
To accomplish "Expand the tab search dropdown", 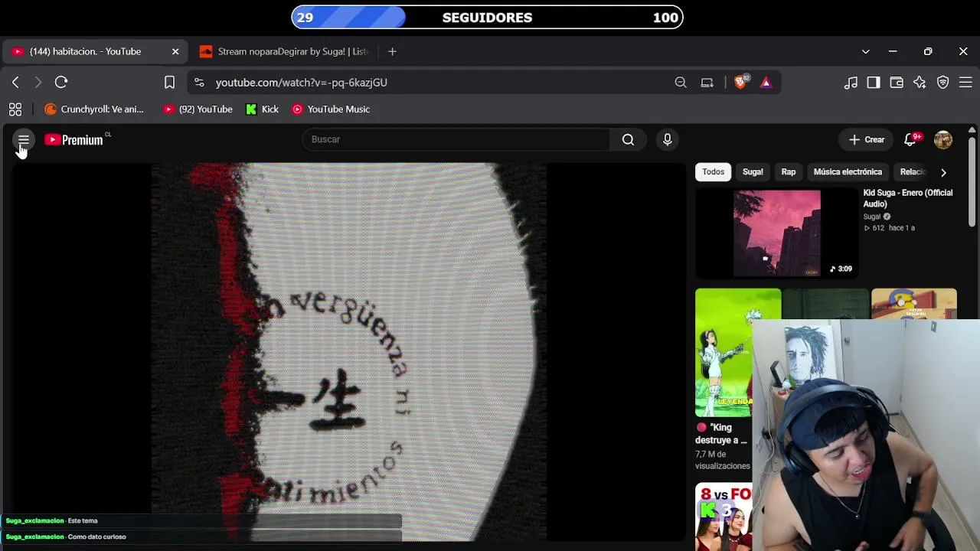I will [x=866, y=51].
